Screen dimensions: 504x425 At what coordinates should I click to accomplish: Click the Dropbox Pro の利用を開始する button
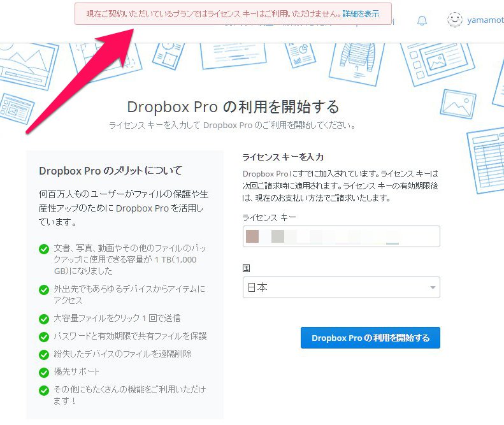[370, 338]
